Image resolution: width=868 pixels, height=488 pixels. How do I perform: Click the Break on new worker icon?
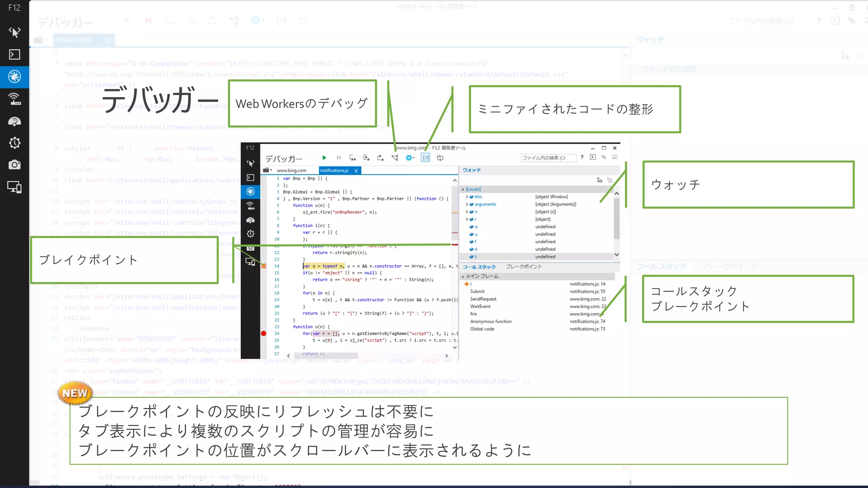(395, 158)
